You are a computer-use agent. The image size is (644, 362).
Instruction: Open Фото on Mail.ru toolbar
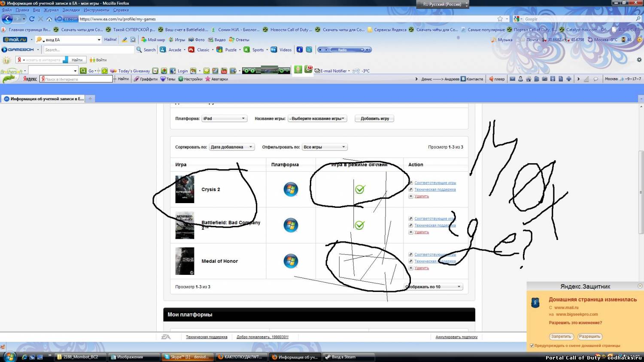pos(197,40)
